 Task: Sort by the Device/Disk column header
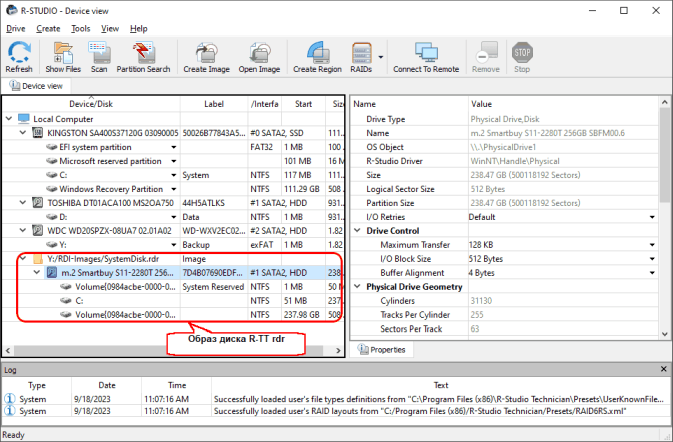[91, 104]
